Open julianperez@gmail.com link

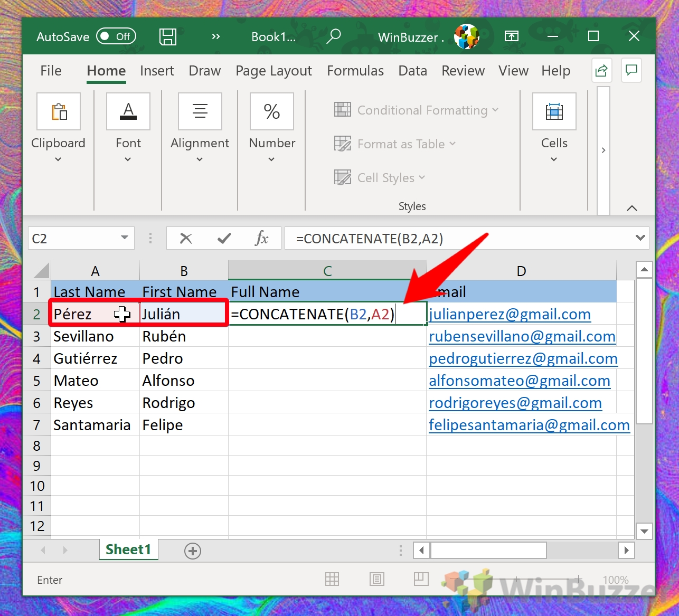point(510,314)
